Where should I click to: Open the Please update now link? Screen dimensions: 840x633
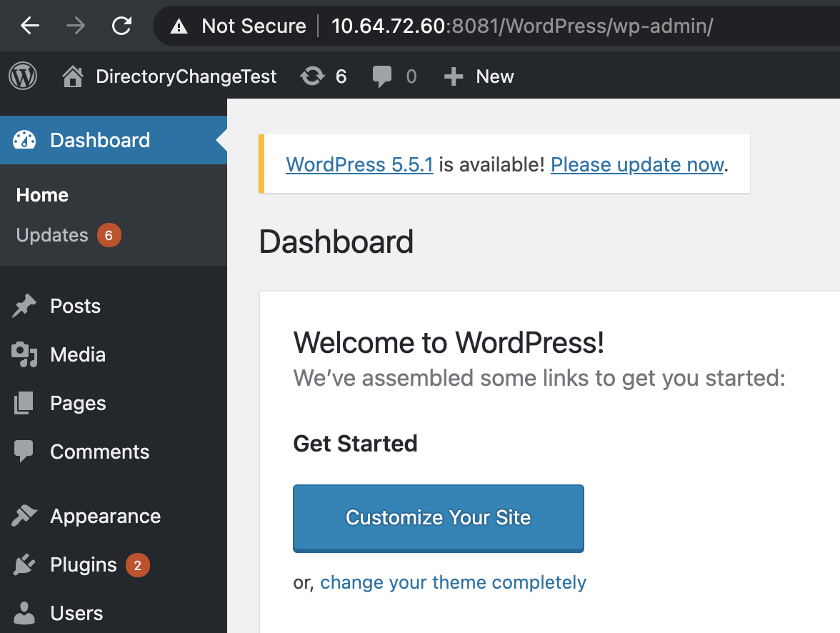click(x=636, y=164)
